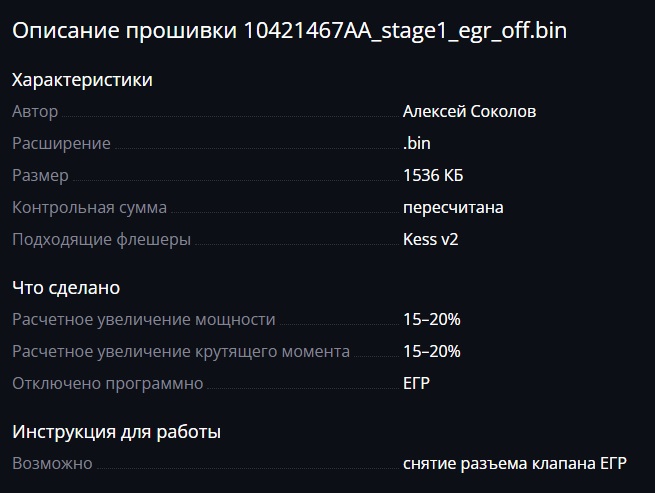Screen dimensions: 655x493
Task: Click the Автор label
Action: 35,112
